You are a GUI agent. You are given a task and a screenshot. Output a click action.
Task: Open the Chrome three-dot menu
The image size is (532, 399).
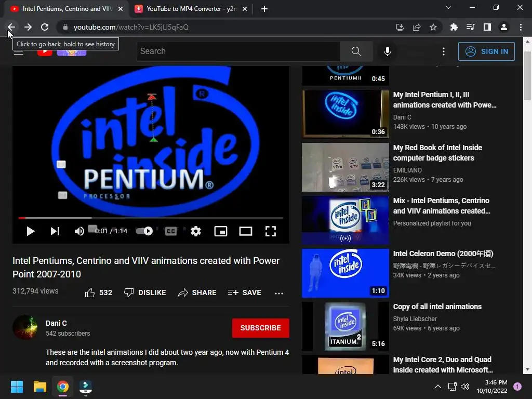click(x=521, y=27)
